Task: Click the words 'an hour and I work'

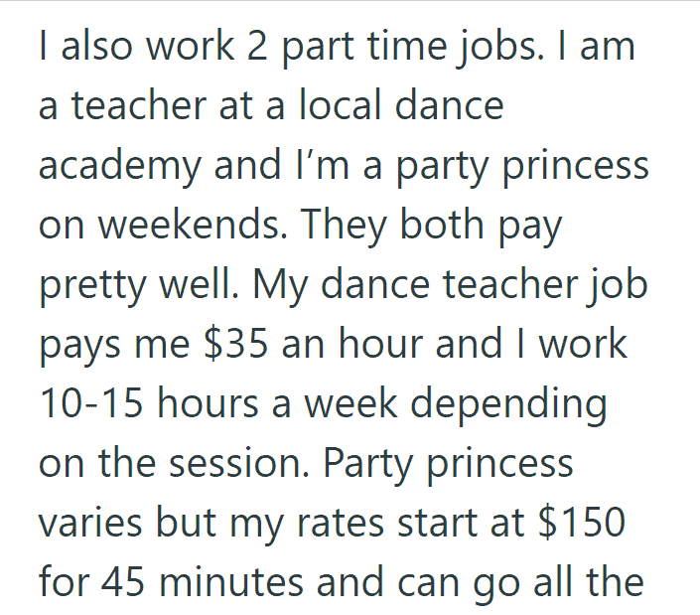Action: (455, 344)
